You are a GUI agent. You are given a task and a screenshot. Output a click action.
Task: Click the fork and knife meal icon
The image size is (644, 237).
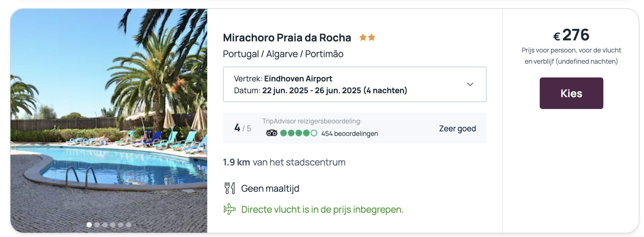[230, 188]
